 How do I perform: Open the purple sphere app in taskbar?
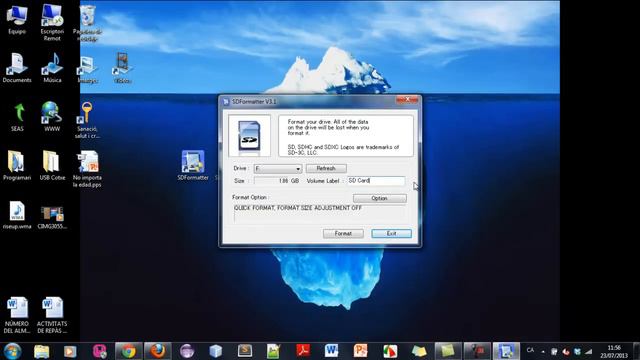tap(187, 351)
